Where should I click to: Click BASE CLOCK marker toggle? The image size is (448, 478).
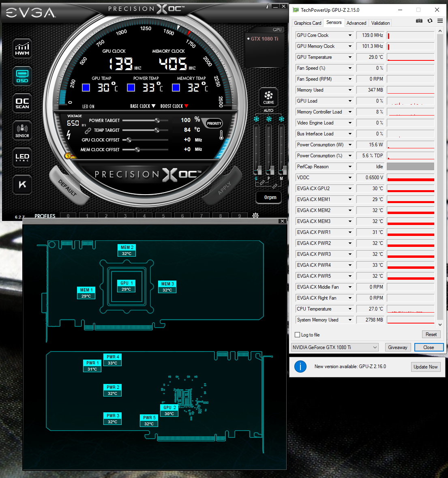143,106
